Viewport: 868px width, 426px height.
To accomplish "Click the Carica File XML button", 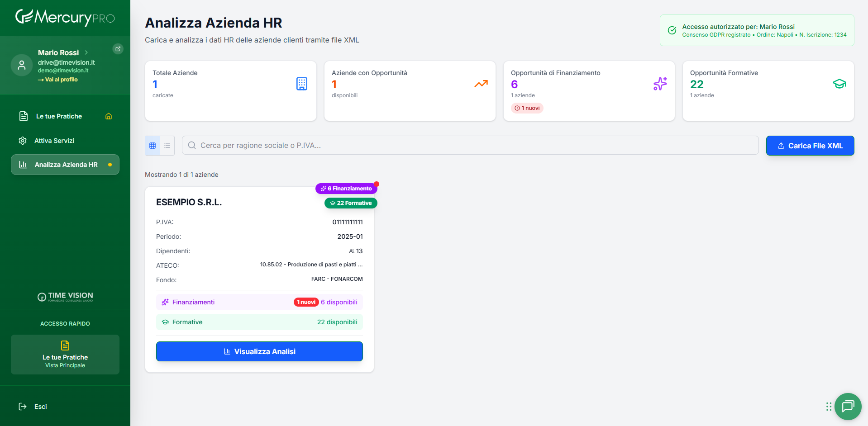I will pos(810,146).
